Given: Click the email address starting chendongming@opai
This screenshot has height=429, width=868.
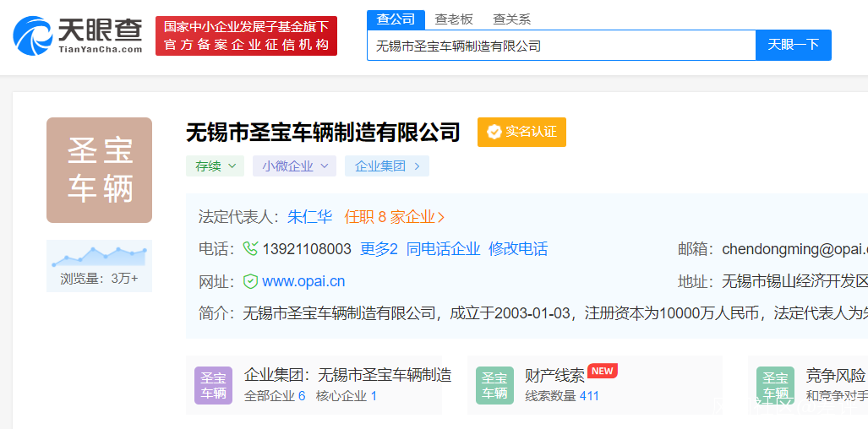Looking at the screenshot, I should coord(794,249).
